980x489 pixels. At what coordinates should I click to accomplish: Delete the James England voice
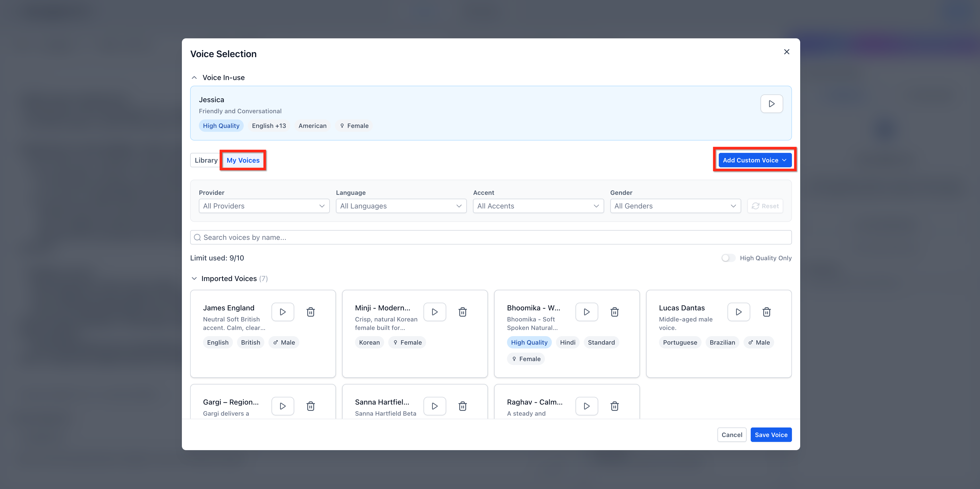coord(310,312)
